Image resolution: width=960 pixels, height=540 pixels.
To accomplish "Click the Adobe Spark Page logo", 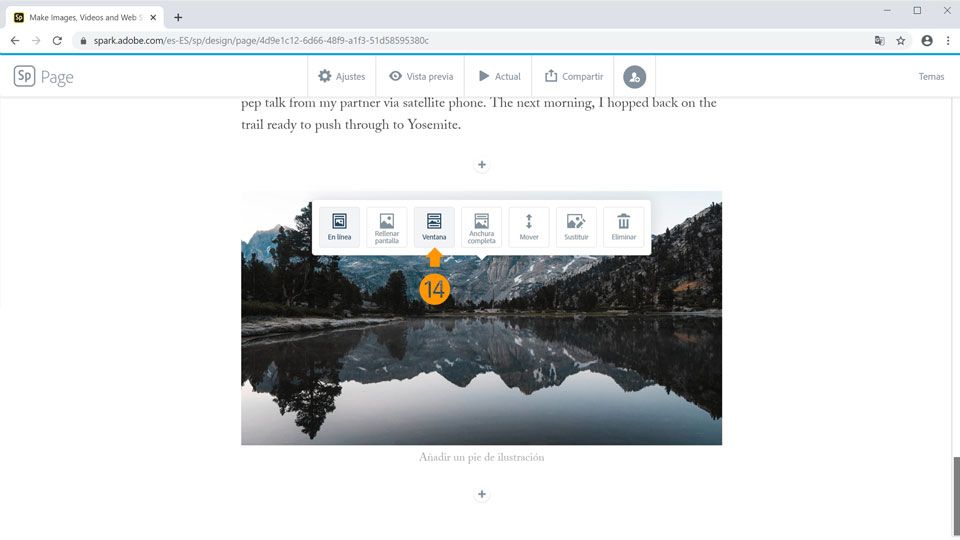I will [43, 77].
